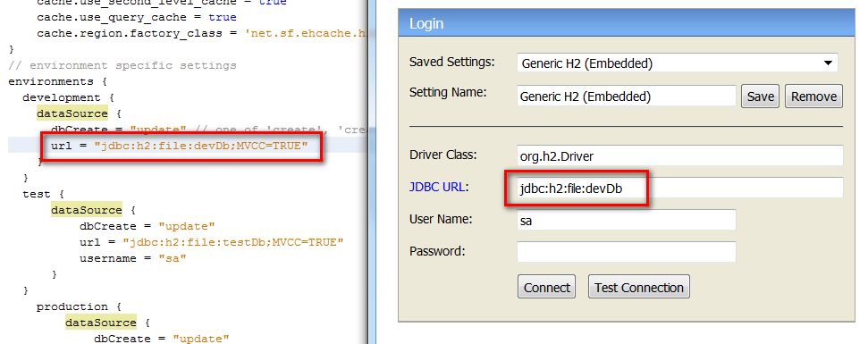Click the Password field
Image resolution: width=868 pixels, height=344 pixels.
(626, 252)
